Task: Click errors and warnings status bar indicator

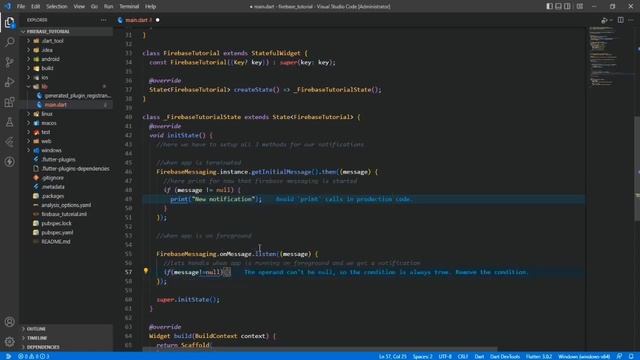Action: click(x=33, y=356)
